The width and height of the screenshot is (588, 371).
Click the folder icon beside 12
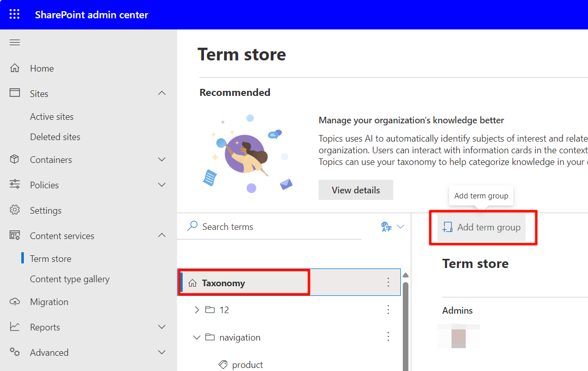(x=210, y=310)
